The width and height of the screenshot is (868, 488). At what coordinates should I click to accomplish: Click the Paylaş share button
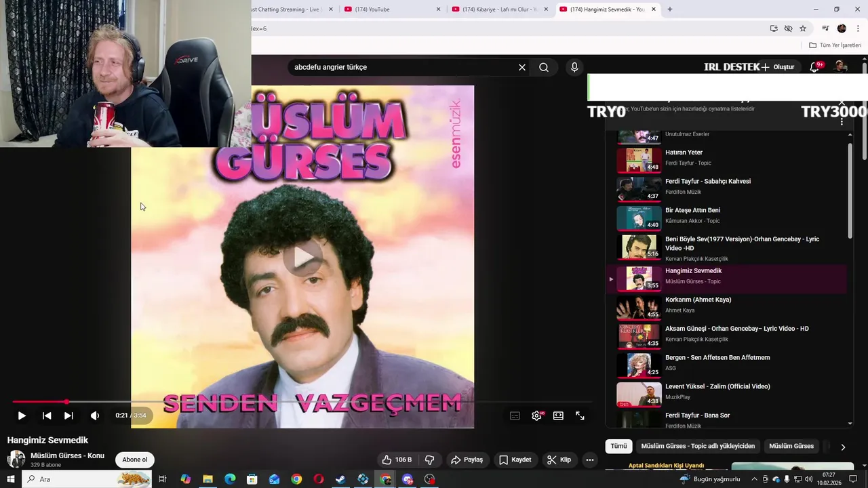click(467, 460)
